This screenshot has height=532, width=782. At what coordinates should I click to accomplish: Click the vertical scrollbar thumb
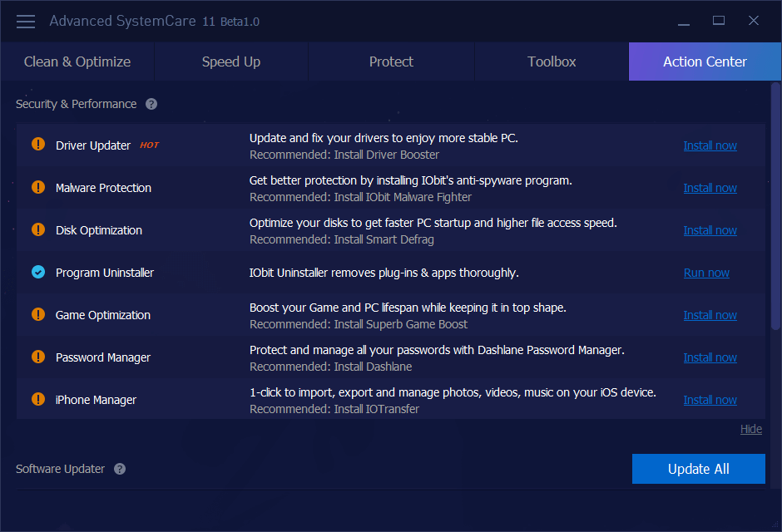tap(775, 206)
